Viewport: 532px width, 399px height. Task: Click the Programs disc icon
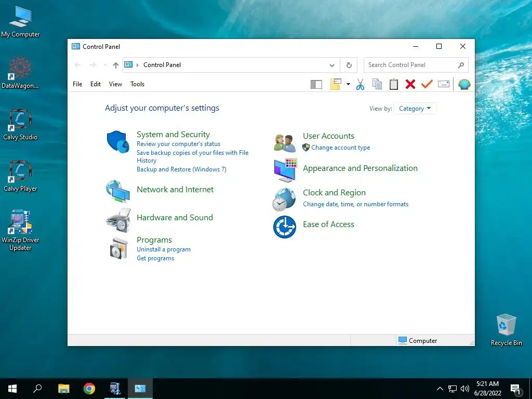click(118, 248)
